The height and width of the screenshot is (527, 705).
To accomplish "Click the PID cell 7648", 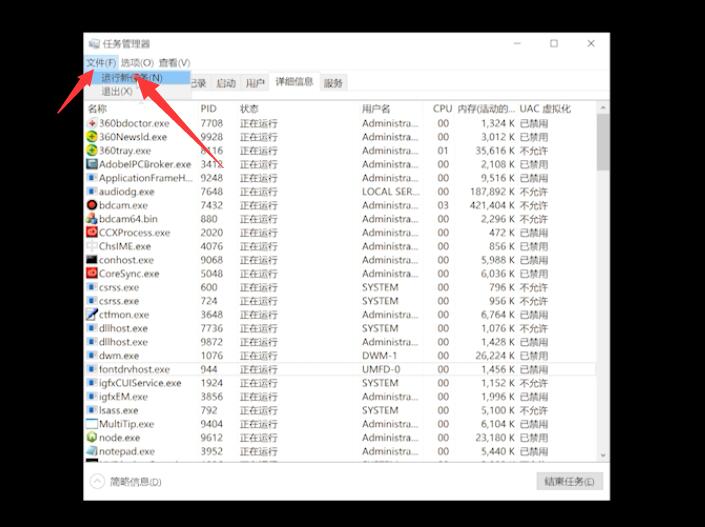I will 212,192.
